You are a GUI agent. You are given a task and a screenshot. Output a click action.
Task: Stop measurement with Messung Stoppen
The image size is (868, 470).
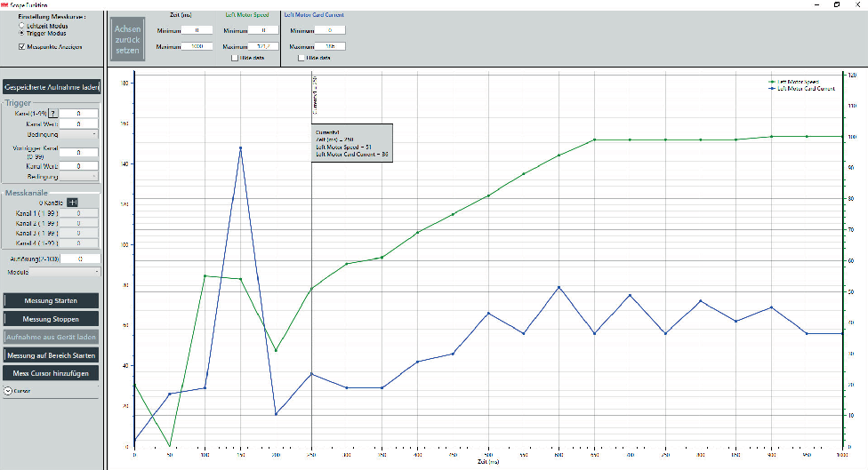[51, 319]
